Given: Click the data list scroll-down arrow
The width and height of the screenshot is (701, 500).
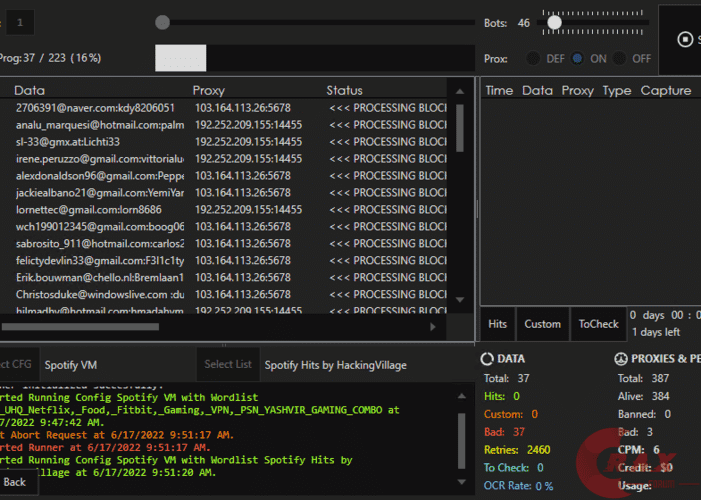Looking at the screenshot, I should pyautogui.click(x=460, y=299).
